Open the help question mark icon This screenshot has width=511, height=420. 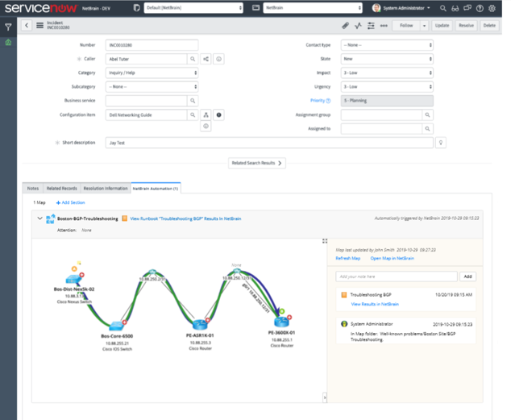480,9
